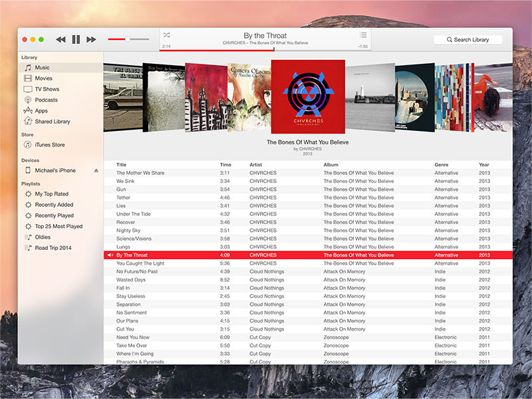The width and height of the screenshot is (532, 399).
Task: Click the red playback progress bar
Action: pyautogui.click(x=217, y=51)
